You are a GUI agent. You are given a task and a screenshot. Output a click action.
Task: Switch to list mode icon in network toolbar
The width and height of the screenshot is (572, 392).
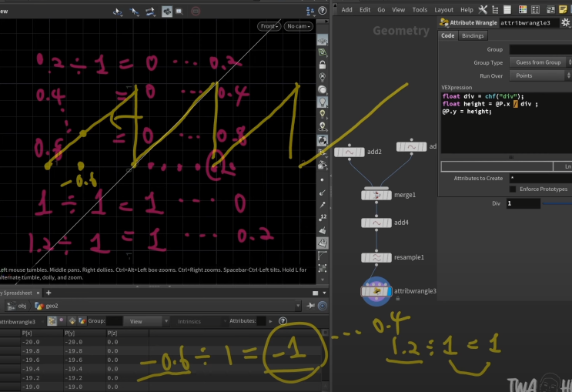click(507, 10)
